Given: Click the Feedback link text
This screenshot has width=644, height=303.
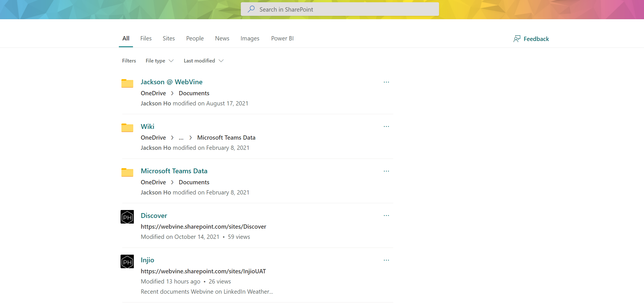Looking at the screenshot, I should (x=536, y=39).
